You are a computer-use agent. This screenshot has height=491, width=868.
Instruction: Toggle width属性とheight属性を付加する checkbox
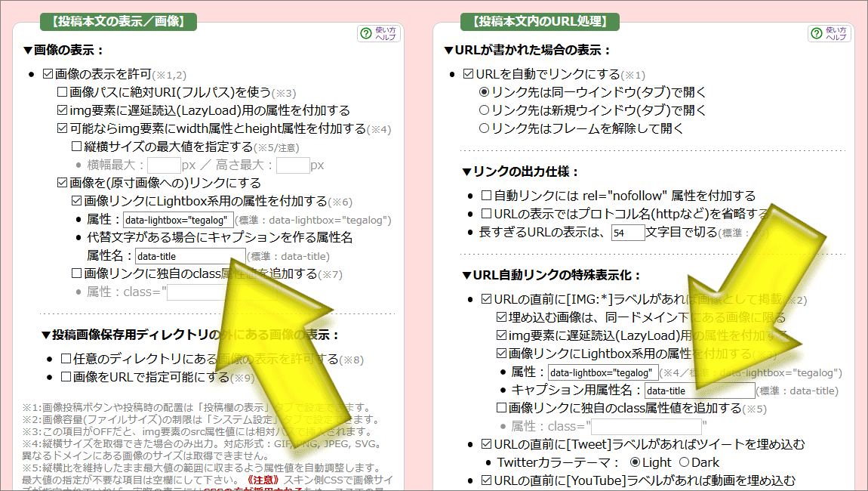pos(63,128)
